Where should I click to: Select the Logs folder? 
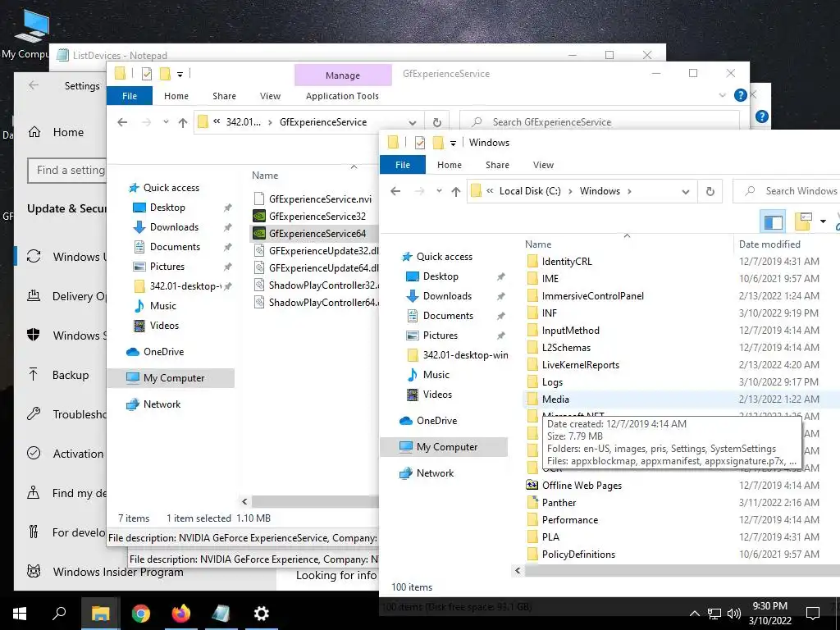[552, 382]
